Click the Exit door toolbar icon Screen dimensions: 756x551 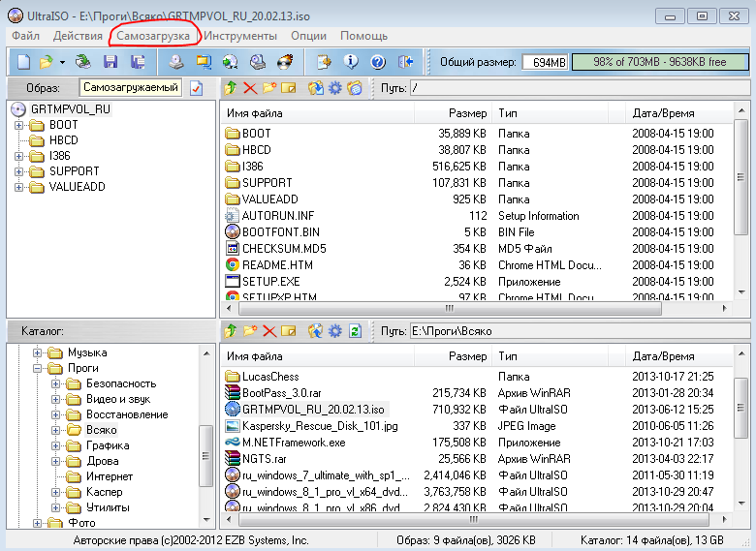click(x=405, y=62)
